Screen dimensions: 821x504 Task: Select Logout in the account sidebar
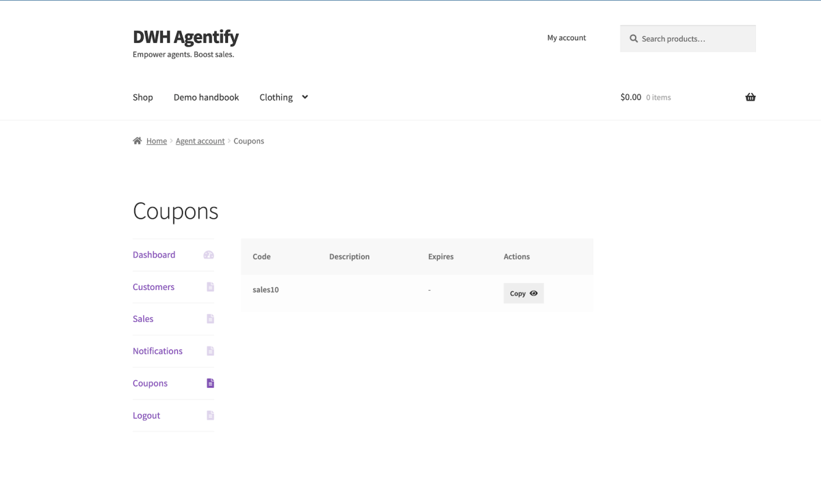point(146,416)
